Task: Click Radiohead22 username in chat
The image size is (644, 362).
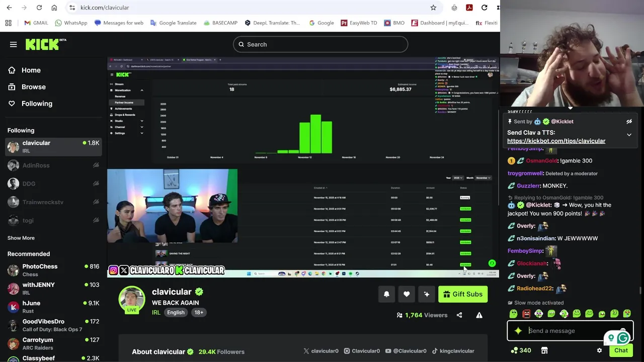Action: click(x=535, y=289)
